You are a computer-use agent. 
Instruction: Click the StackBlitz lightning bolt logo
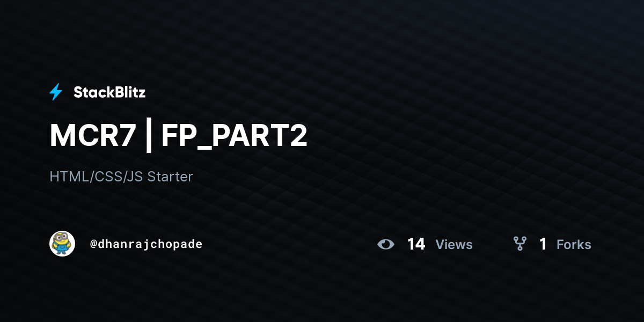tap(56, 92)
